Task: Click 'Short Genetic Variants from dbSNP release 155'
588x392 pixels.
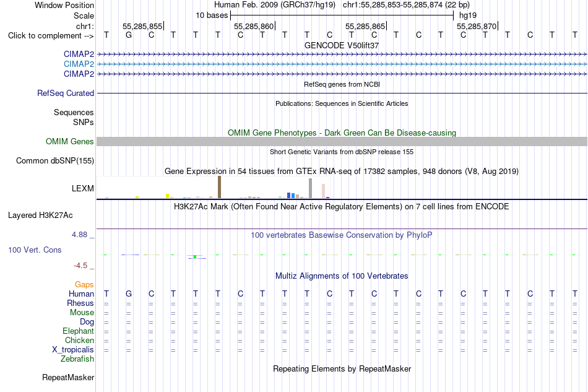Action: (x=342, y=152)
